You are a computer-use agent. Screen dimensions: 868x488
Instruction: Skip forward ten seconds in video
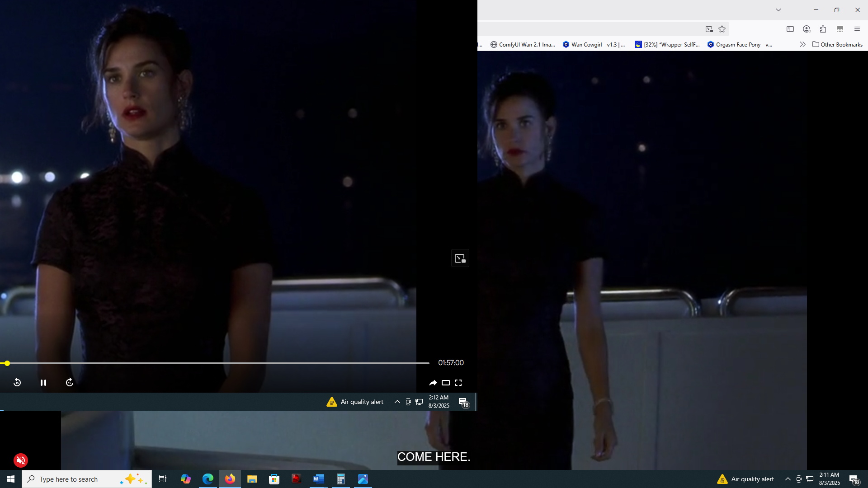pos(70,383)
